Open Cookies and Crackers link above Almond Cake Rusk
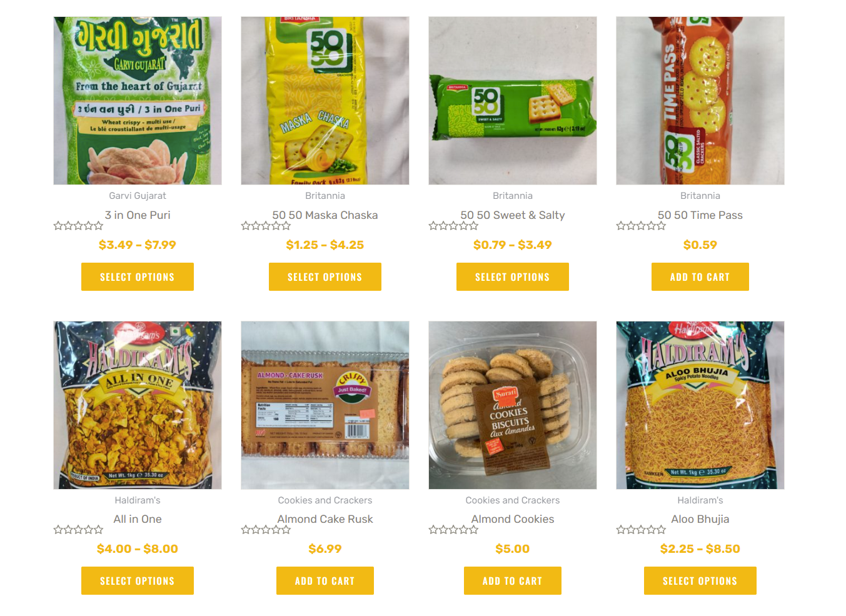This screenshot has height=616, width=846. click(x=325, y=500)
